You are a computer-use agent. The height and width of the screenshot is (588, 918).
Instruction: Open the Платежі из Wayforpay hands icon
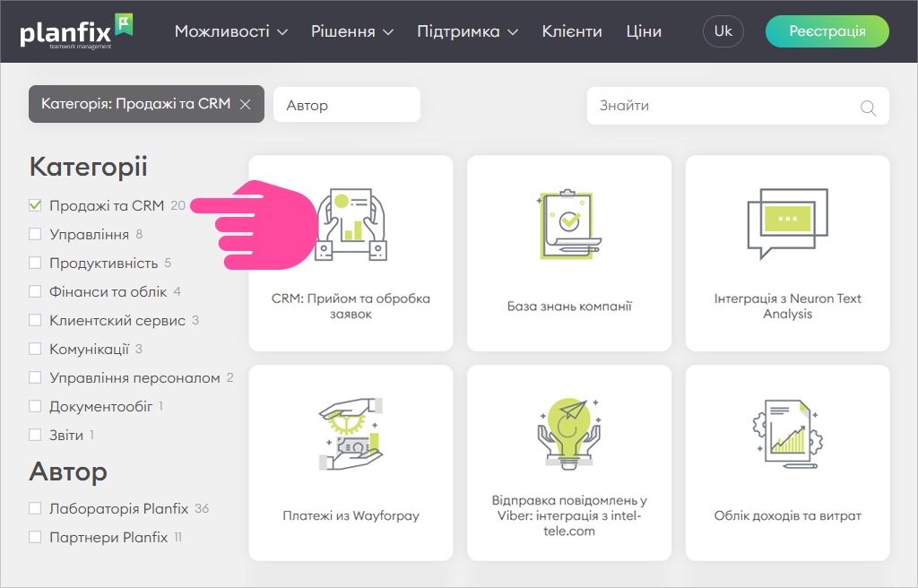coord(351,434)
